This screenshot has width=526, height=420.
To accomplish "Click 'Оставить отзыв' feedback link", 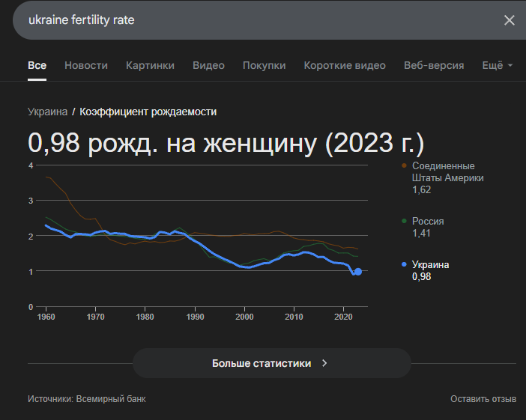I will (483, 399).
